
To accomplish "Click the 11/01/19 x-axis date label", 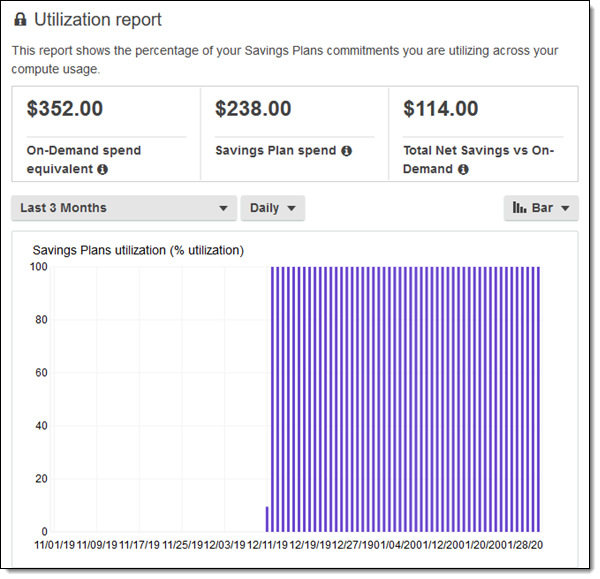I will pos(55,545).
